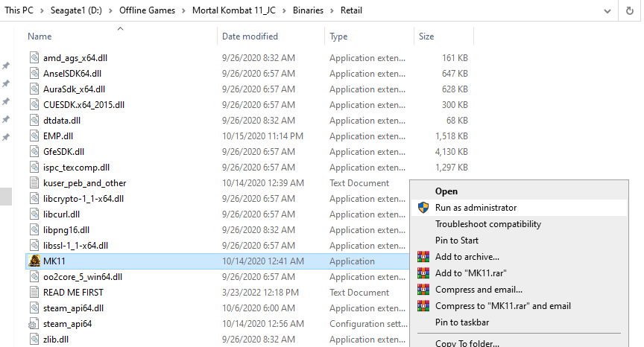
Task: Select Compress to "MK11.rar" and email
Action: click(519, 306)
